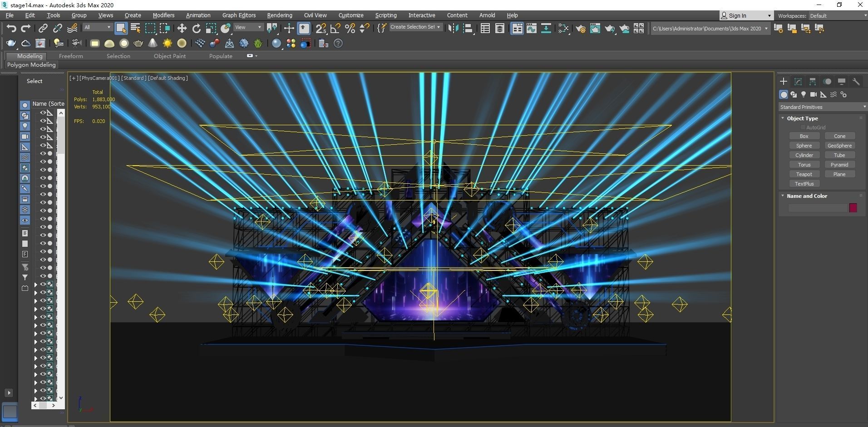
Task: Click the object name input field
Action: click(818, 208)
